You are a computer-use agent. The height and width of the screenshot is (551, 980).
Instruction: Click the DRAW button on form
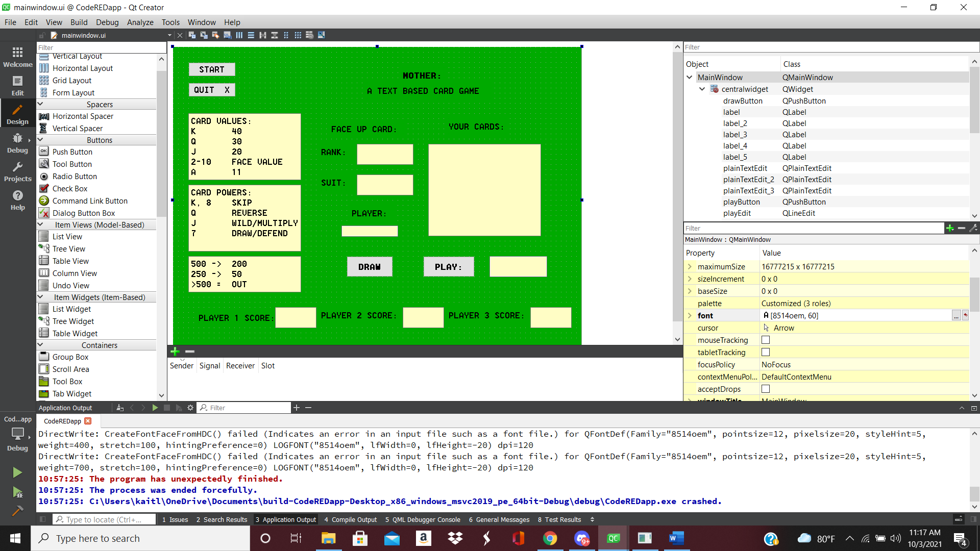coord(370,267)
